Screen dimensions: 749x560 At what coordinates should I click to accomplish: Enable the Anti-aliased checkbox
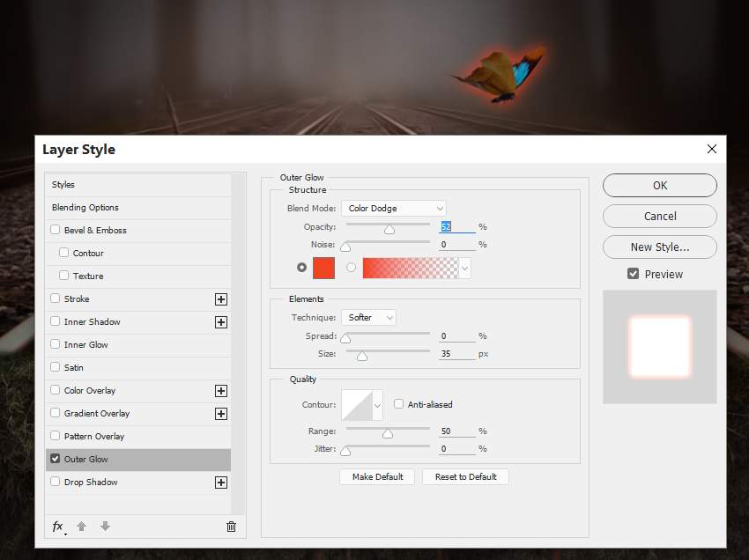[x=399, y=404]
